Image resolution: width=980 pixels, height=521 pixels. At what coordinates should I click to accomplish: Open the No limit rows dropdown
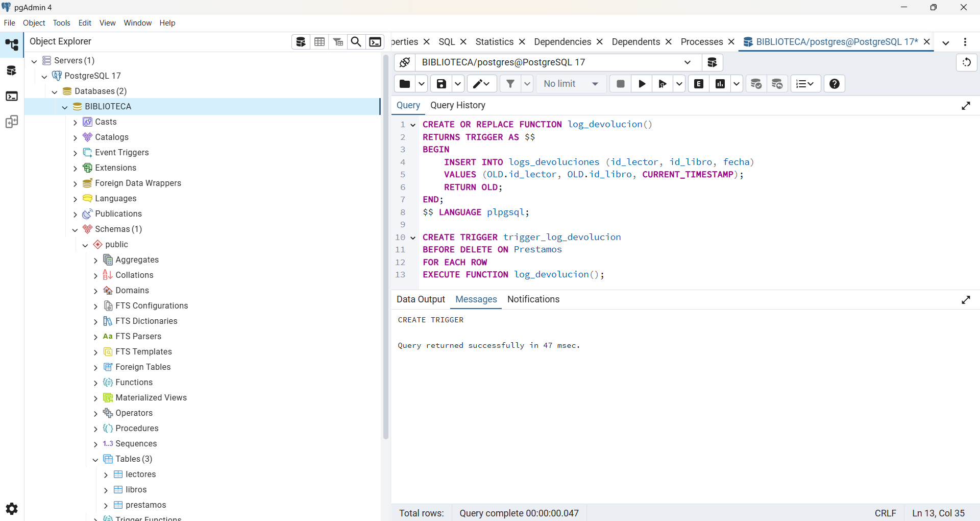(x=571, y=84)
